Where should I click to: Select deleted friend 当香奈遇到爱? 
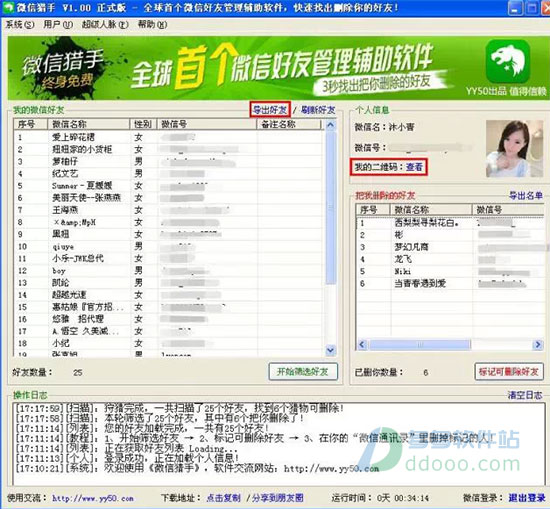point(450,283)
